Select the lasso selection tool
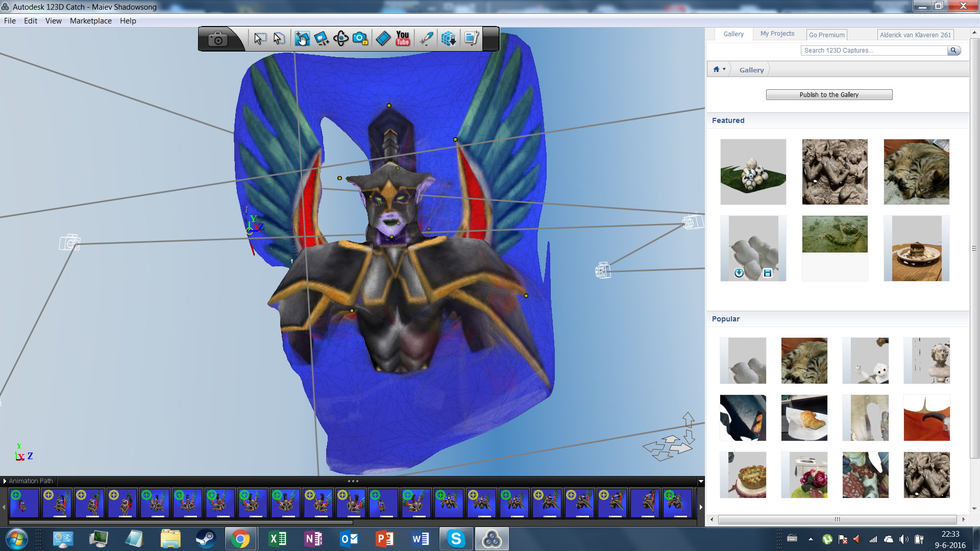The height and width of the screenshot is (551, 980). tap(279, 39)
